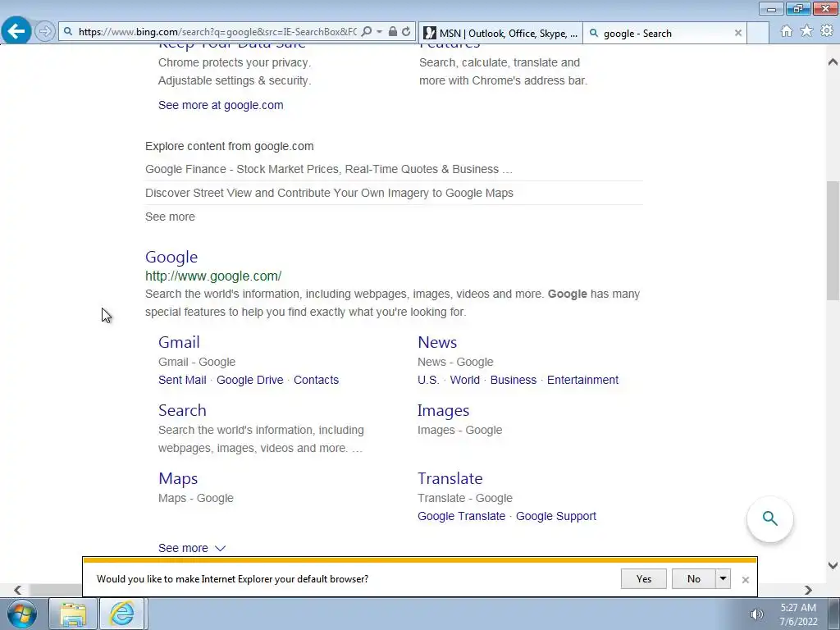The height and width of the screenshot is (630, 840).
Task: Open the Google Support sublink
Action: (555, 516)
